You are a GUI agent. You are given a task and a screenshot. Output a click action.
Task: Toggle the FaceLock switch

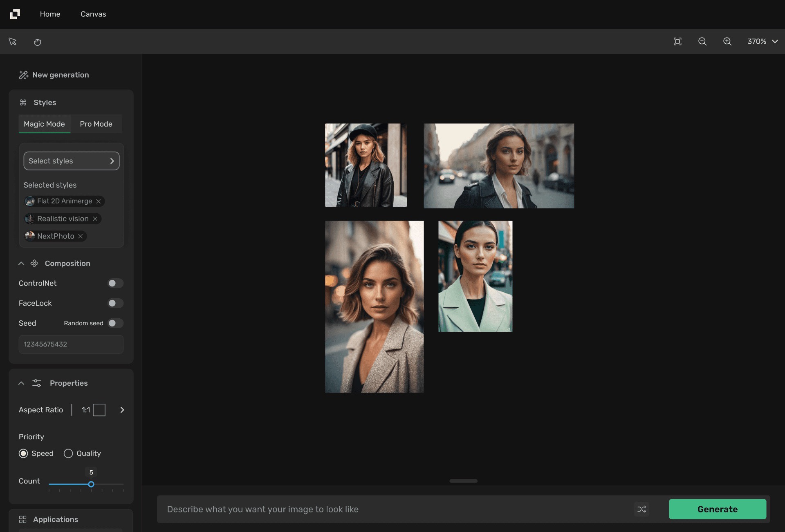[115, 303]
